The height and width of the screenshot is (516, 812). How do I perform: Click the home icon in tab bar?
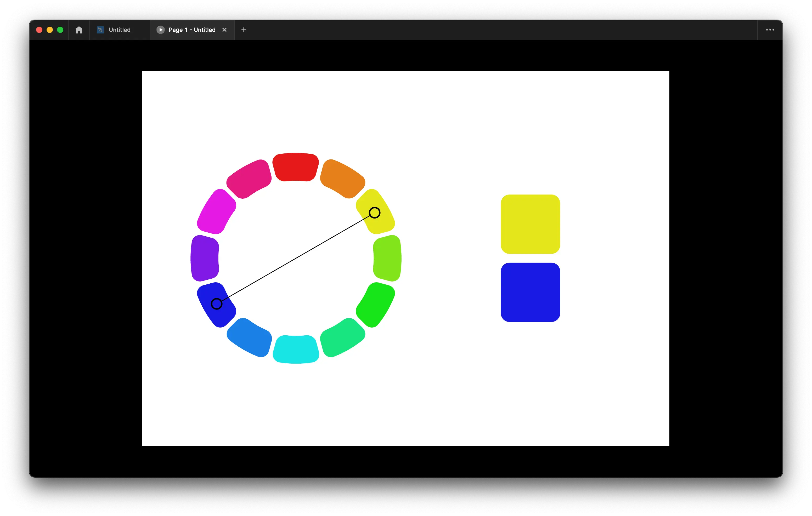point(79,30)
